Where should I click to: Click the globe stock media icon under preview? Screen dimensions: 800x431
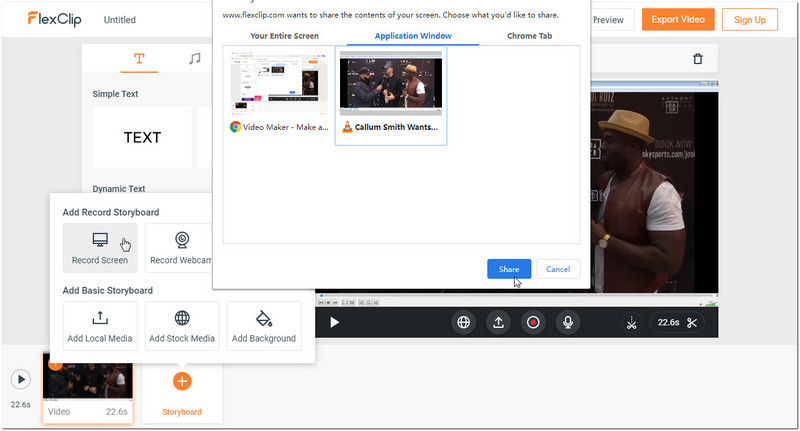coord(463,322)
